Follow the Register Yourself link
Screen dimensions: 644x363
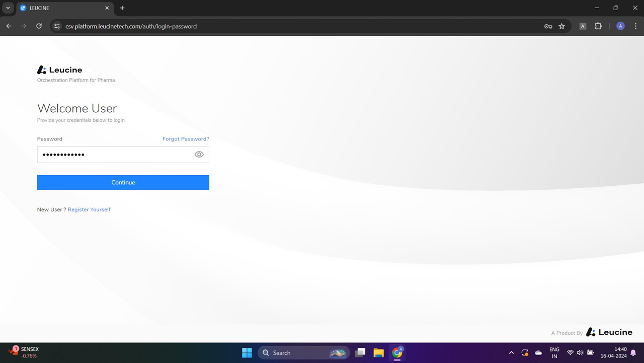click(x=89, y=209)
